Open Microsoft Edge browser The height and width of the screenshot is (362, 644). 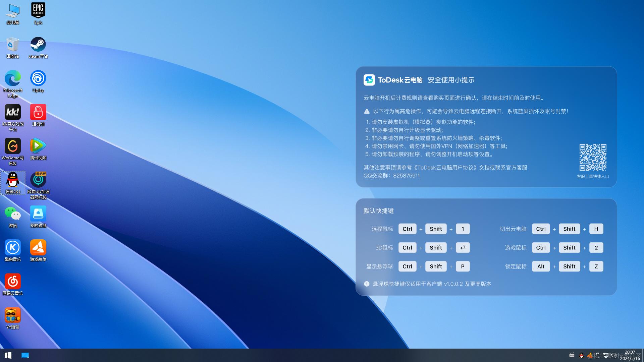pos(12,80)
